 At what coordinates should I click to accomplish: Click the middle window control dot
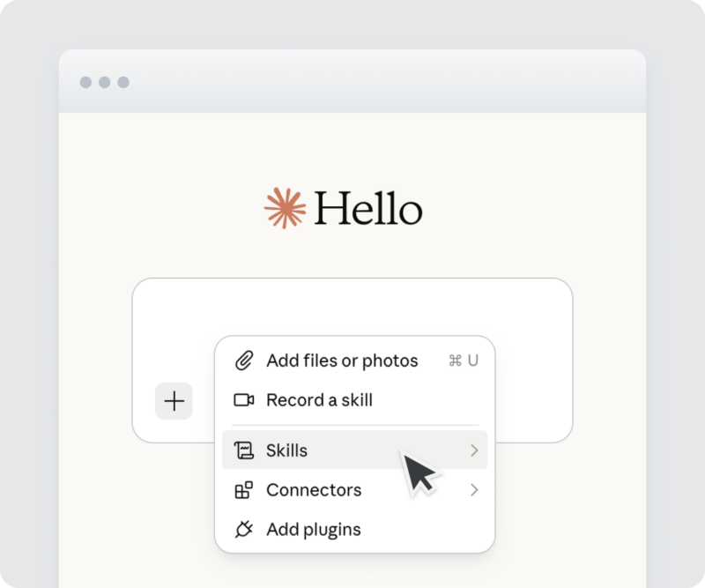(x=105, y=82)
